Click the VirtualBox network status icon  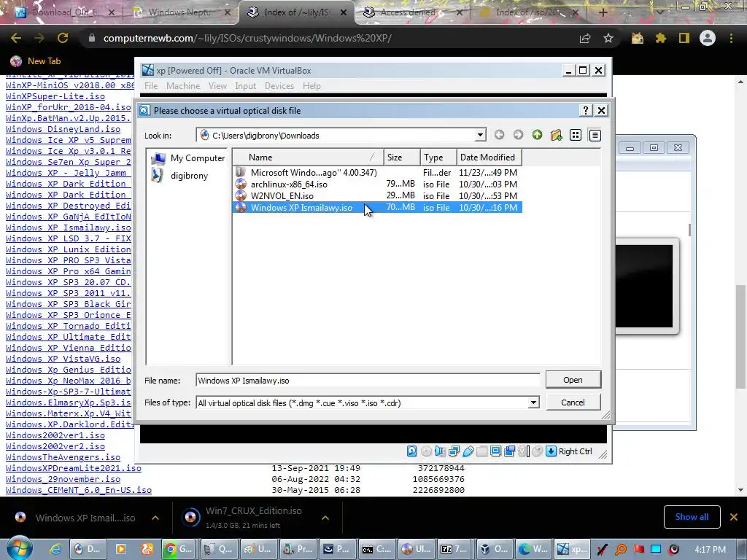454,451
